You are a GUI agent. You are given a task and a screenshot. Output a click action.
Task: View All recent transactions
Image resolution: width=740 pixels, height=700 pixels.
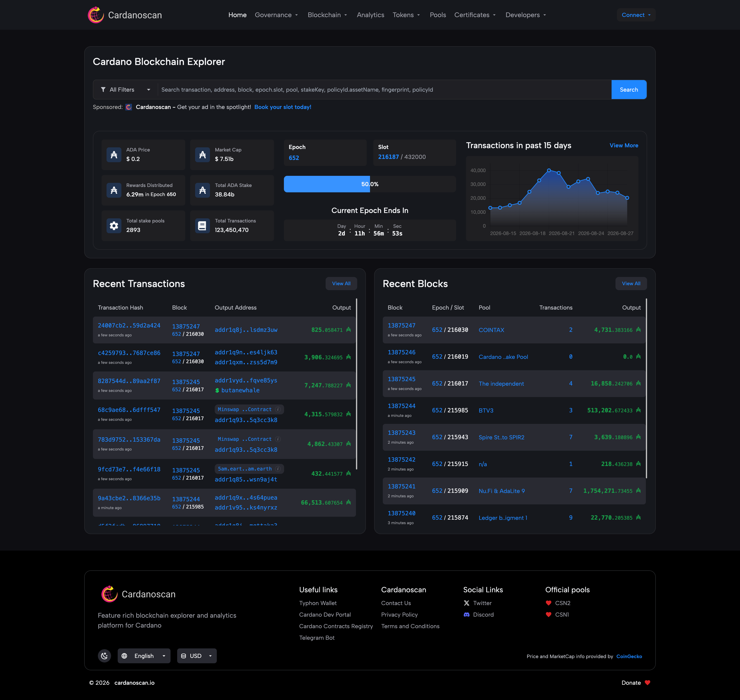pos(341,284)
